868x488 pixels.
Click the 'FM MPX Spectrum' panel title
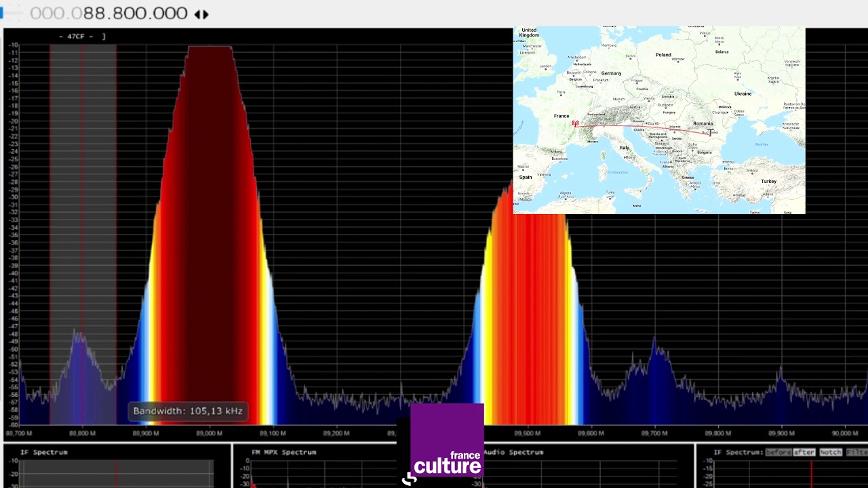pyautogui.click(x=283, y=452)
